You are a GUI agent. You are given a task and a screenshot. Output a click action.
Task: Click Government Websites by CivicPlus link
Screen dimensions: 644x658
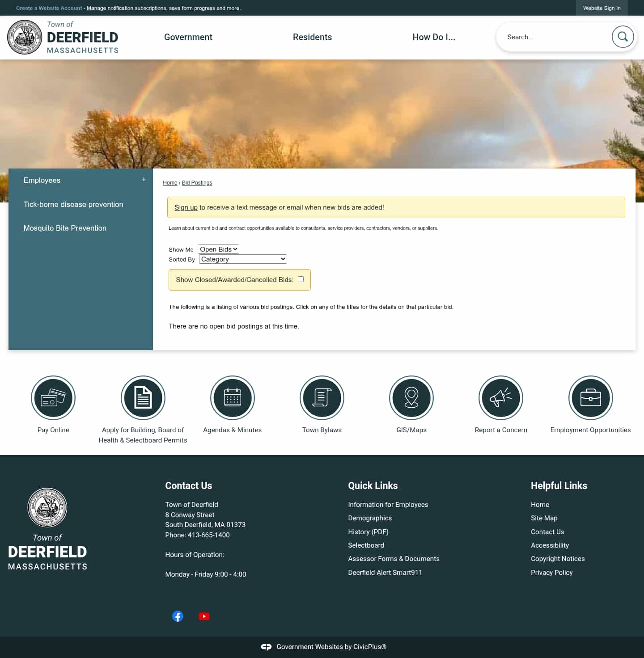pyautogui.click(x=331, y=647)
